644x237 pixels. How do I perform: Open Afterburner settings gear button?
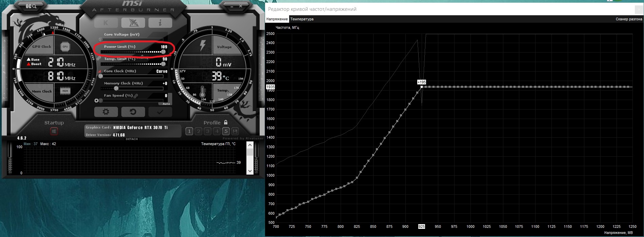pyautogui.click(x=106, y=112)
